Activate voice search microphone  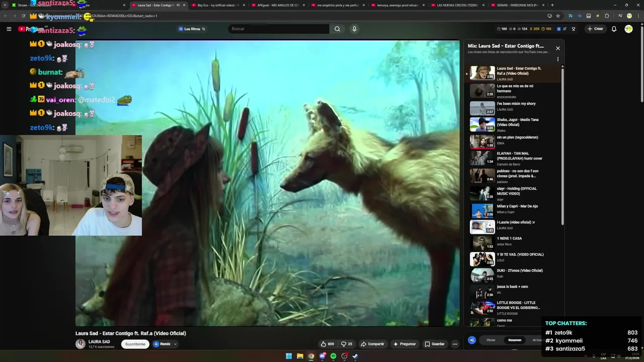tap(354, 29)
